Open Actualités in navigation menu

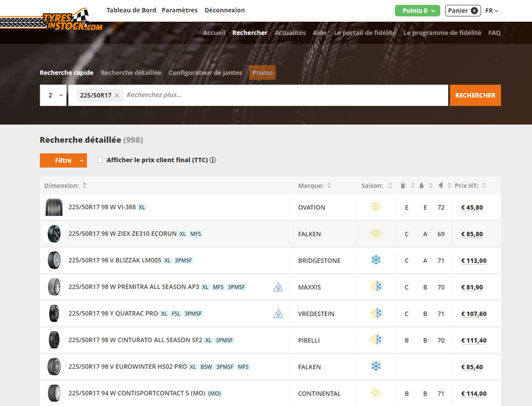pyautogui.click(x=290, y=33)
